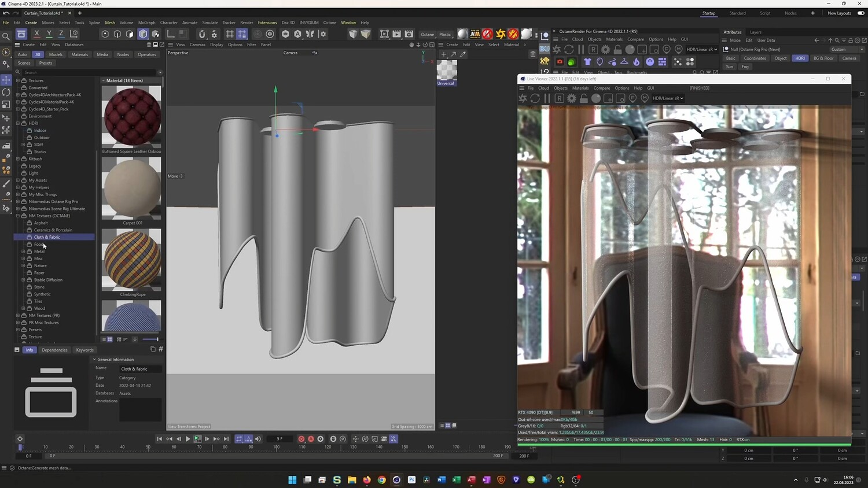Toggle the Live Viewer lock icon
This screenshot has height=488, width=868.
[x=584, y=98]
